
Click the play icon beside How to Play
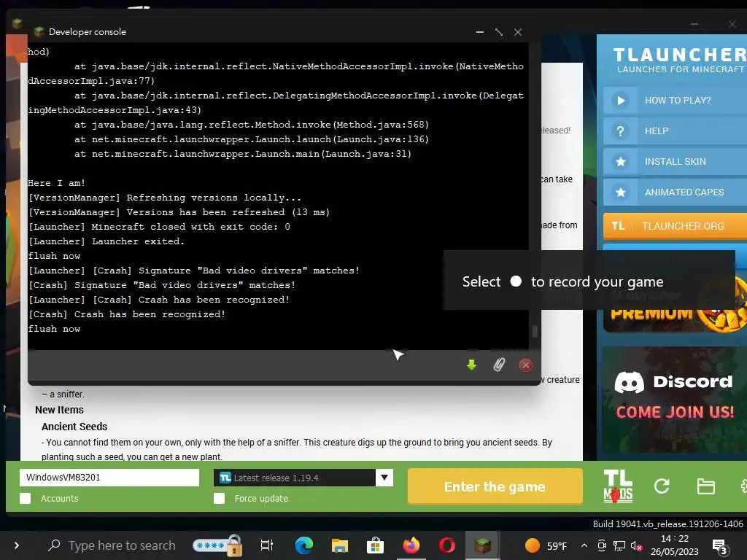[x=620, y=101]
